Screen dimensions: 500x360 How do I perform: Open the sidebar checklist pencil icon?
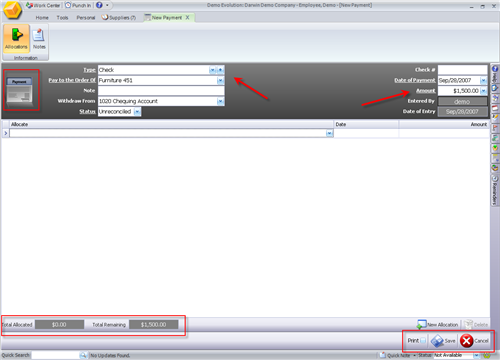[495, 118]
